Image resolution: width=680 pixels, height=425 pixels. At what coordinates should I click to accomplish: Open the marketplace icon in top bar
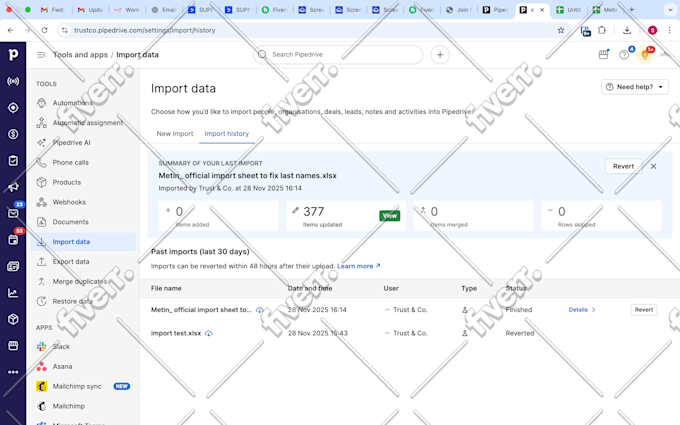pos(604,55)
